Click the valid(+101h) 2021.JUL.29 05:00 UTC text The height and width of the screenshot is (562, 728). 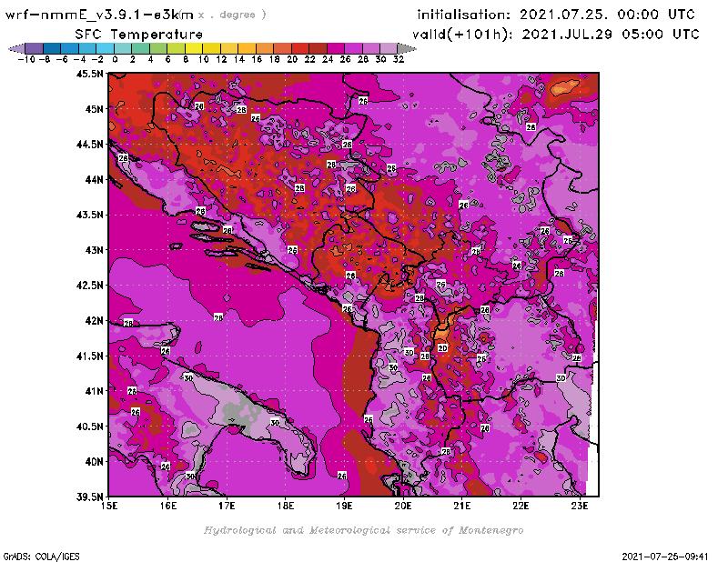click(555, 35)
